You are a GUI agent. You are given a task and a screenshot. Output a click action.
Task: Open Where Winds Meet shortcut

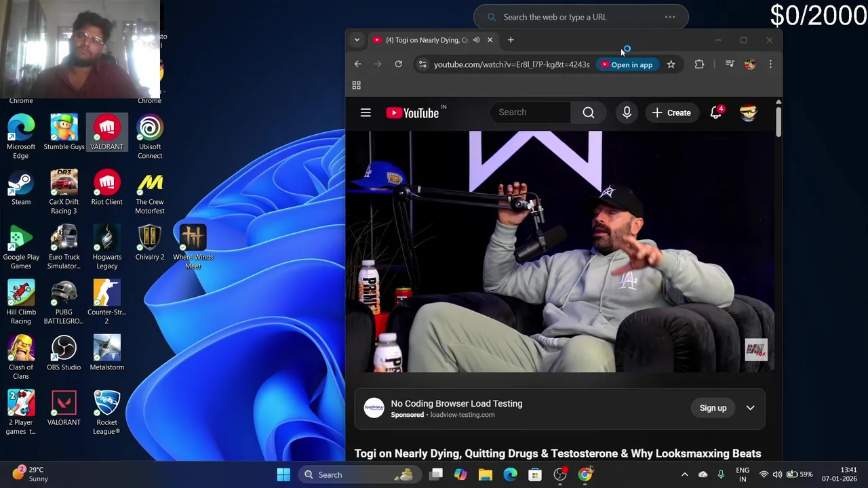[193, 247]
